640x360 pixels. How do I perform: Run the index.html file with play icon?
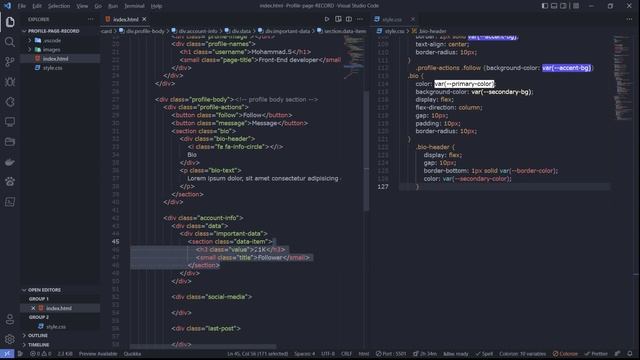point(327,19)
